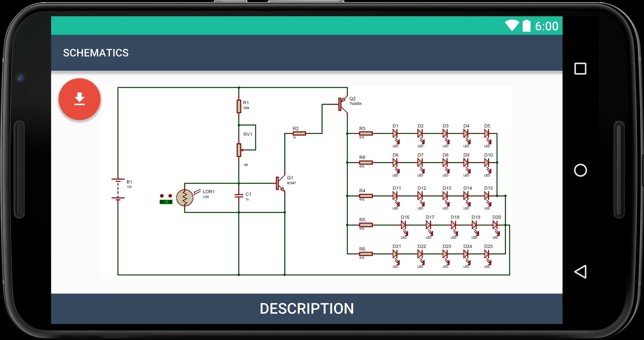Tap LED D1 in top row
644x340 pixels.
[396, 134]
